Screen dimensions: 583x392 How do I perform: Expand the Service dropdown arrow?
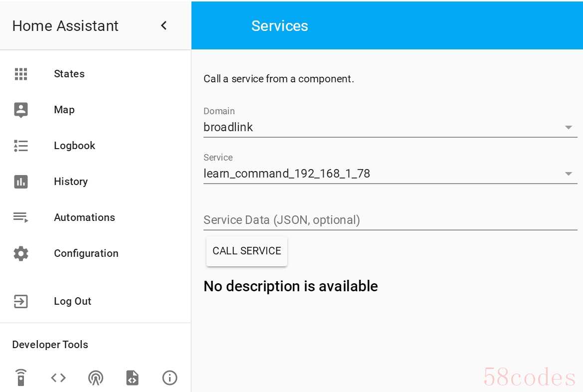pos(568,174)
